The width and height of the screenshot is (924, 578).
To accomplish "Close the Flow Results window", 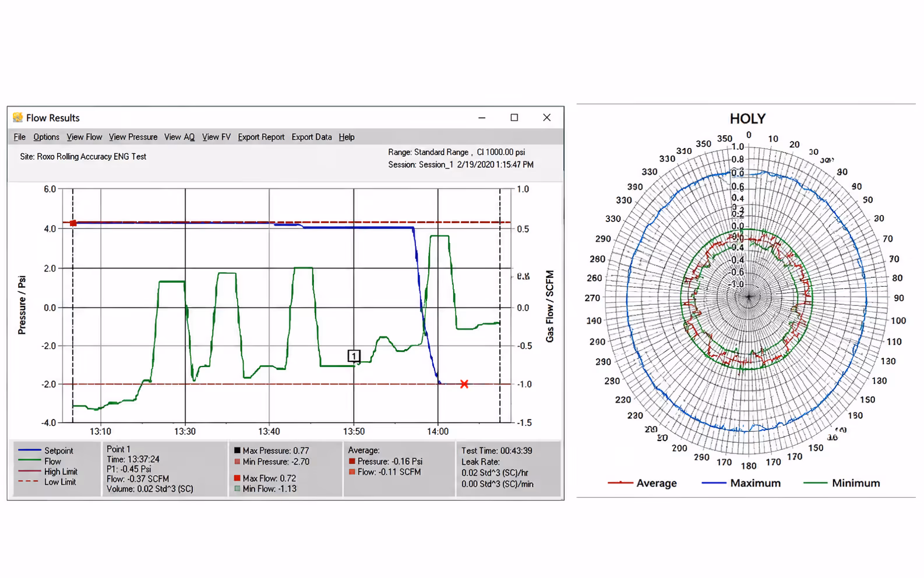I will (x=546, y=118).
